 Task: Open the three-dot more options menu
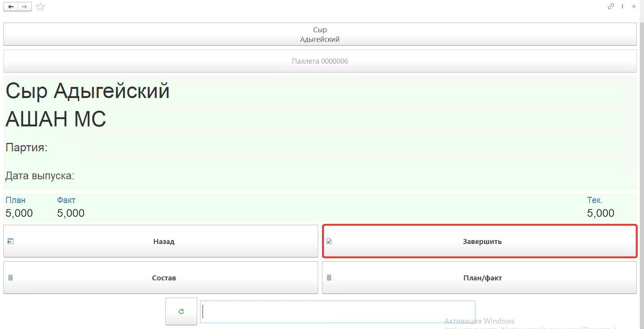[622, 7]
